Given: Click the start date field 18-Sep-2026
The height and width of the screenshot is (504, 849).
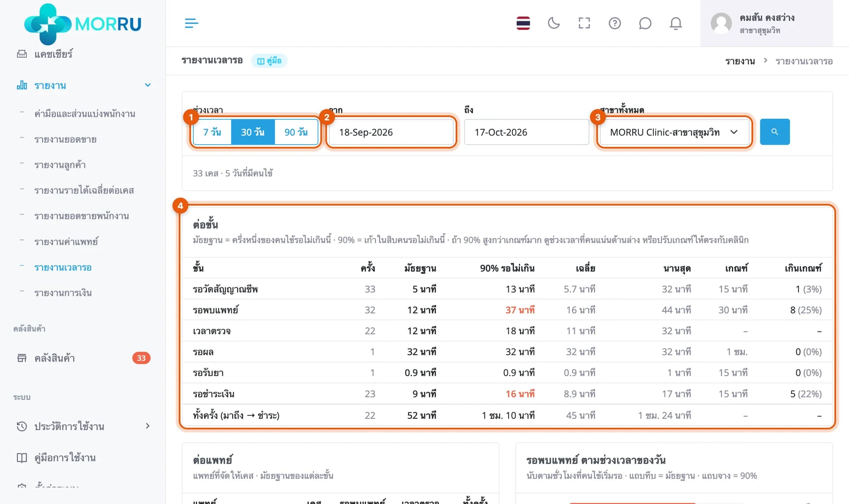Looking at the screenshot, I should pos(391,132).
